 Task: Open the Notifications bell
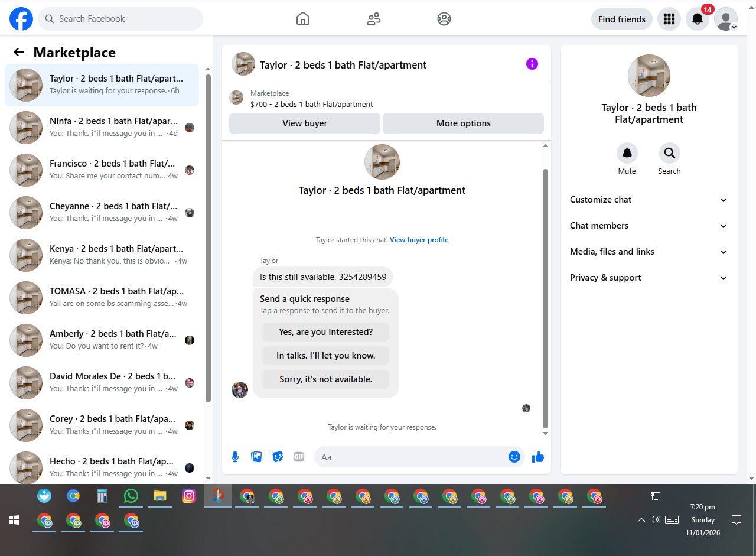tap(698, 19)
